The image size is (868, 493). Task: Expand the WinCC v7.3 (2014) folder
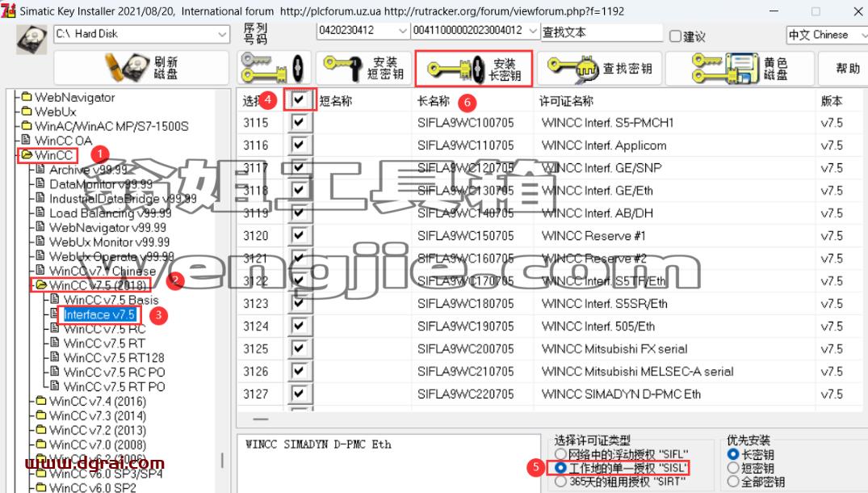40,415
